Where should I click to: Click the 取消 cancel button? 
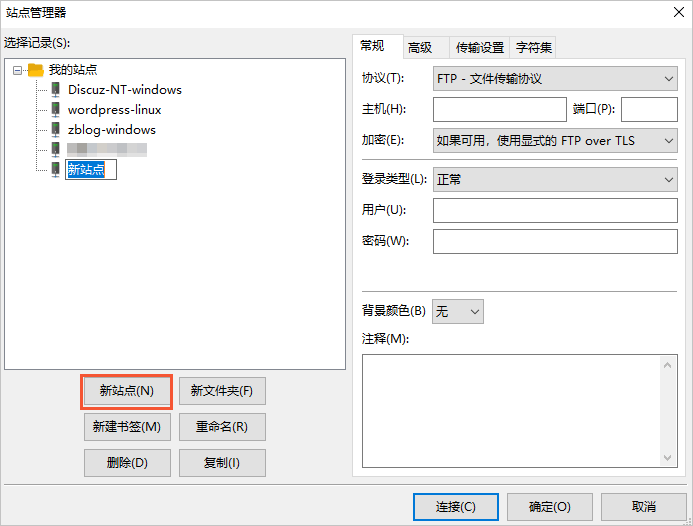(x=644, y=507)
